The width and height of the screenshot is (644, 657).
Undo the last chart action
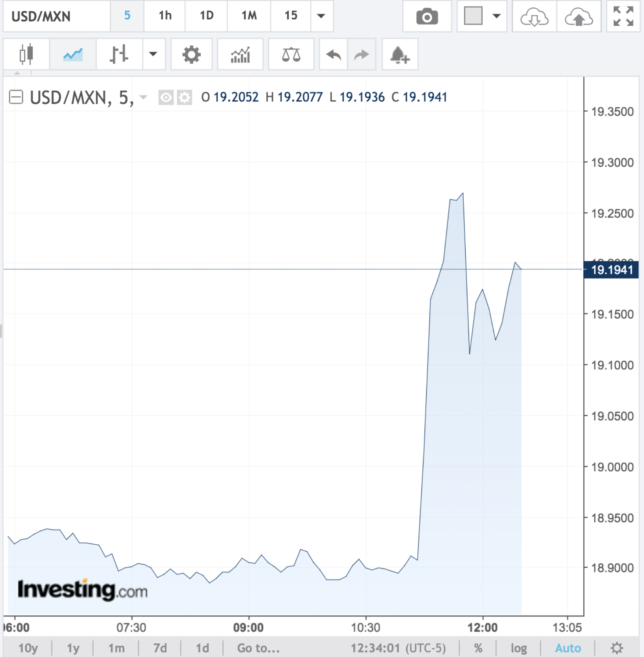coord(333,54)
